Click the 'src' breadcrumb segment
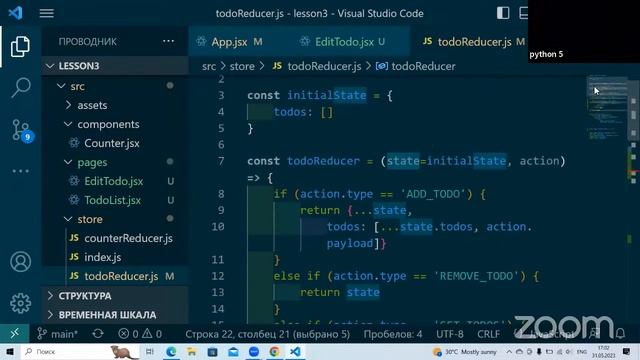Image resolution: width=640 pixels, height=360 pixels. (209, 66)
